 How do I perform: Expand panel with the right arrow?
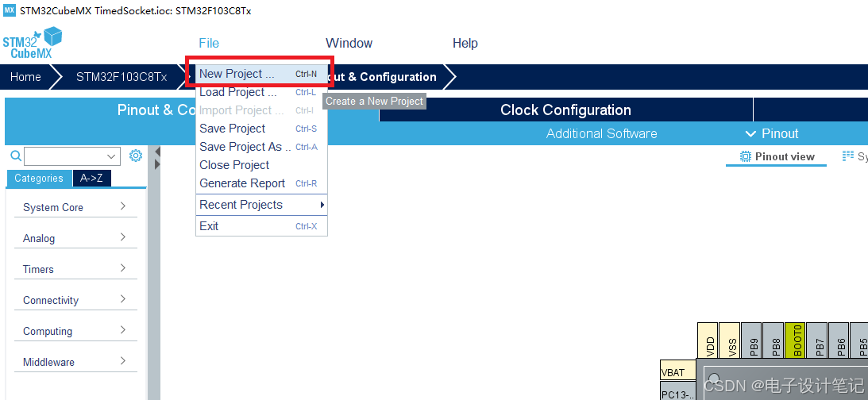click(x=157, y=164)
